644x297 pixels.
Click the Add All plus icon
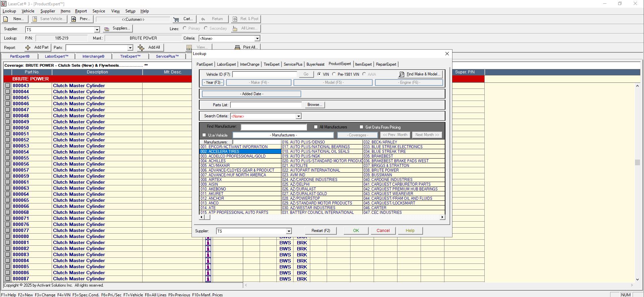[x=141, y=48]
